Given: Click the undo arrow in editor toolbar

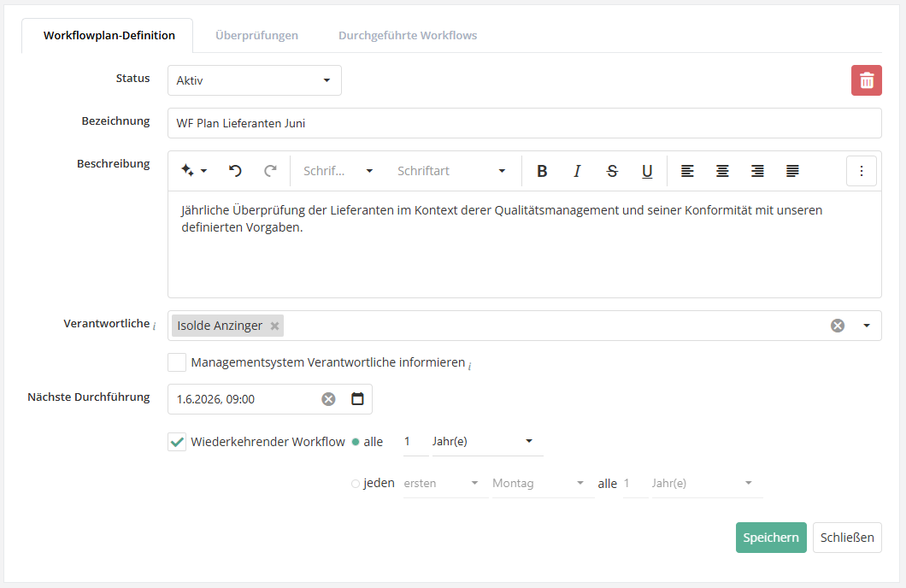Looking at the screenshot, I should click(235, 171).
